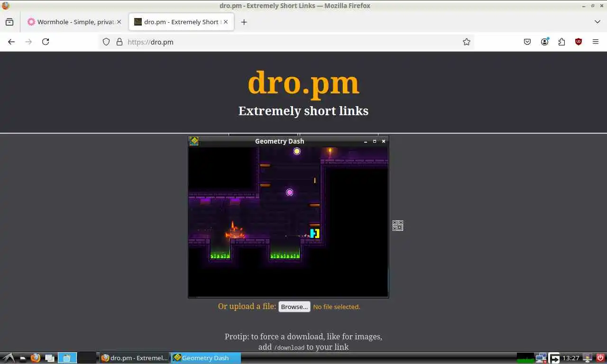Click the yellow jump orb in the game

click(x=297, y=151)
